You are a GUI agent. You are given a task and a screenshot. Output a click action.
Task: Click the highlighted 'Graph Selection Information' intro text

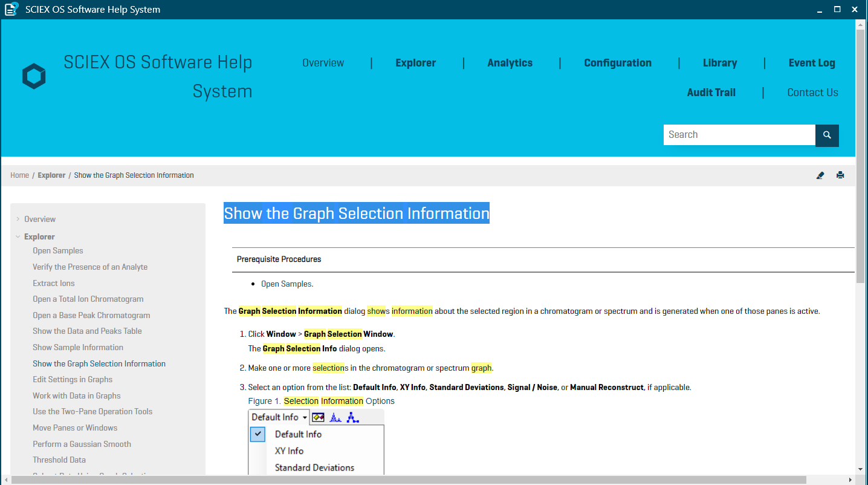tap(290, 311)
